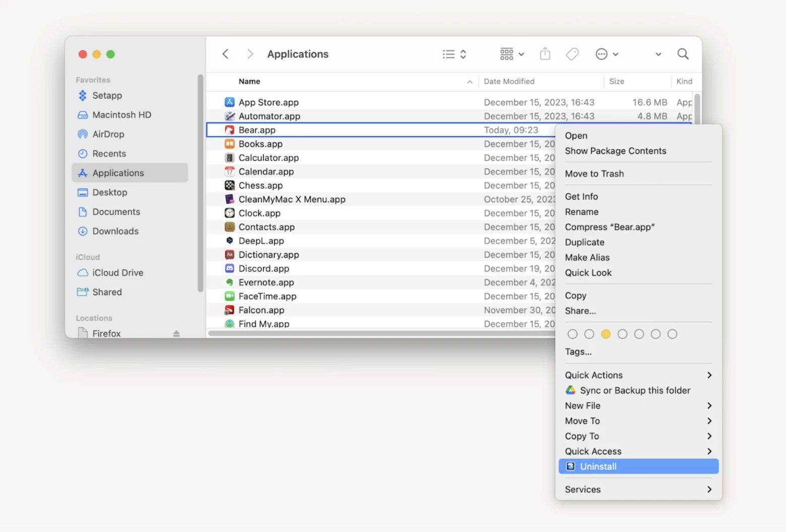Click the Tags icon in the toolbar

[572, 54]
